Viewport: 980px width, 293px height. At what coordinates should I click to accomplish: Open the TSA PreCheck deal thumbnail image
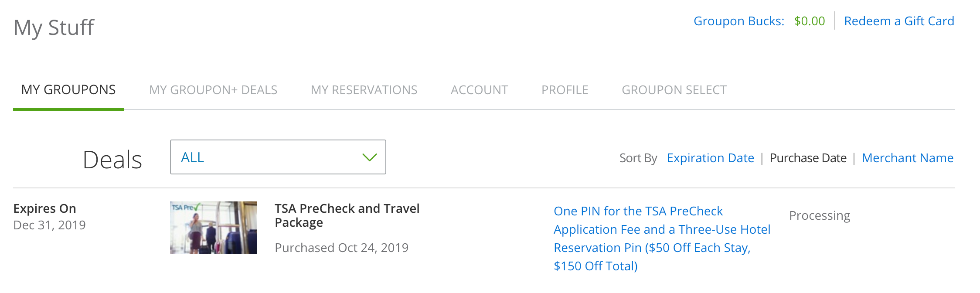214,228
